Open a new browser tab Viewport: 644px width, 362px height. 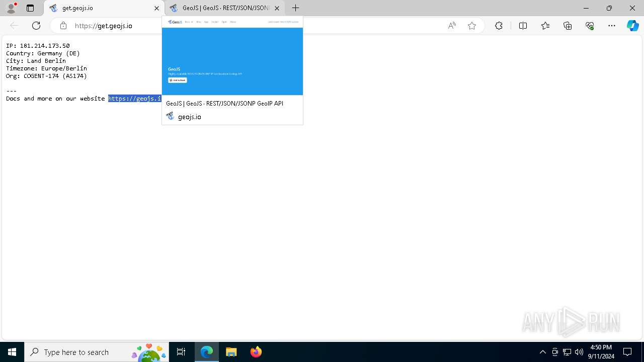click(296, 8)
